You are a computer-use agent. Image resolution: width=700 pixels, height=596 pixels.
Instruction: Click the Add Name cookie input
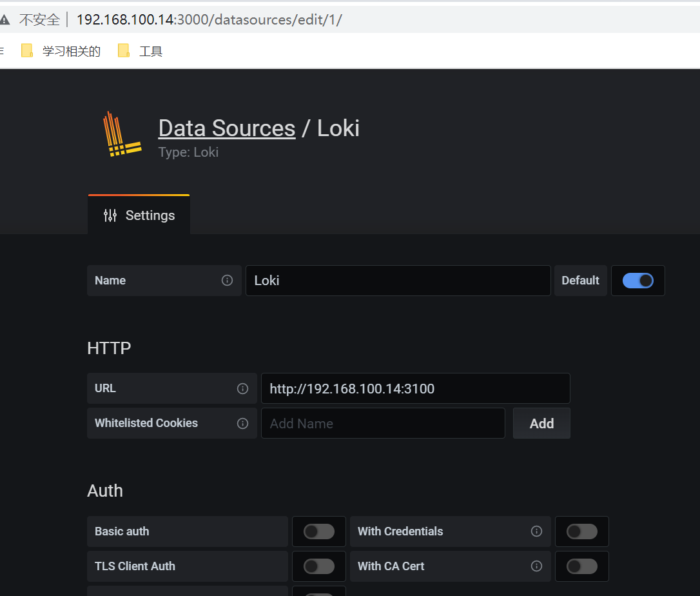383,423
